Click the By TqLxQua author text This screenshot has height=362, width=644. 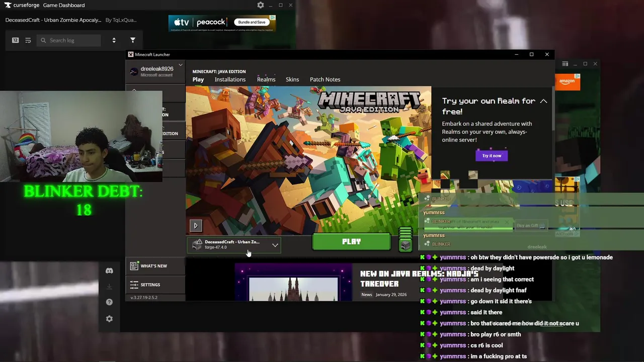click(121, 20)
